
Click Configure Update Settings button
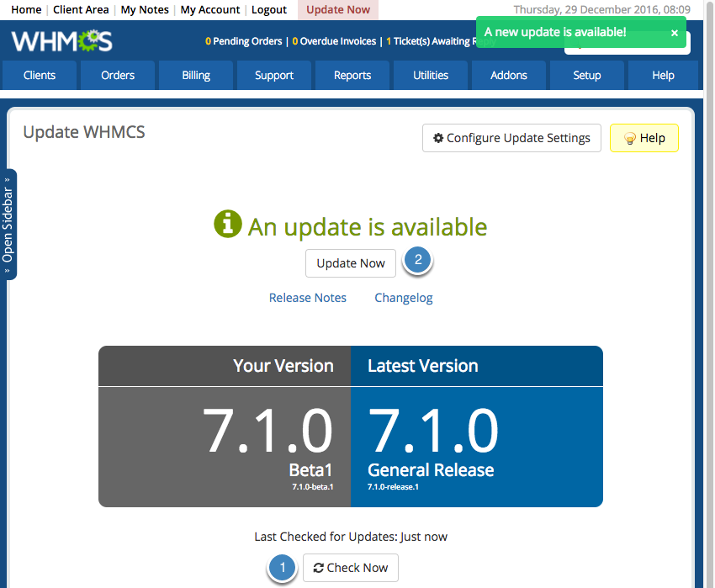(511, 138)
